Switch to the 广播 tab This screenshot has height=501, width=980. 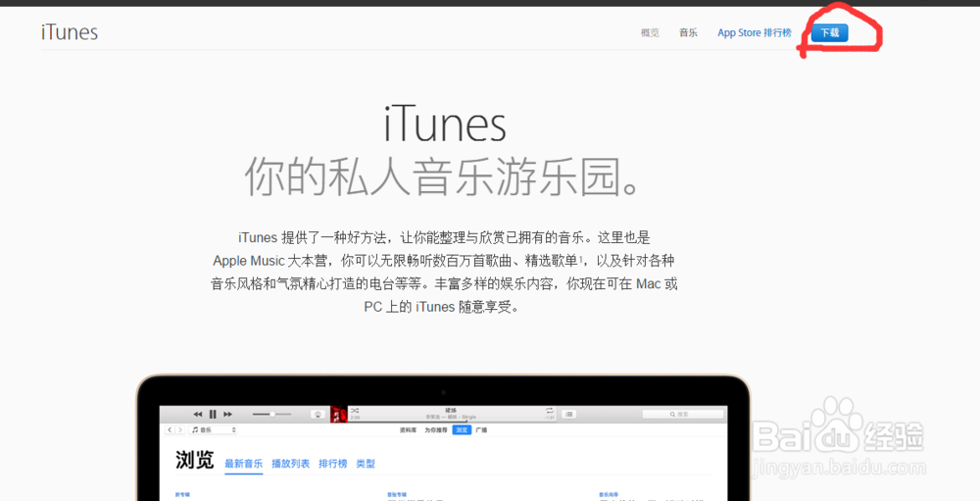coord(482,430)
